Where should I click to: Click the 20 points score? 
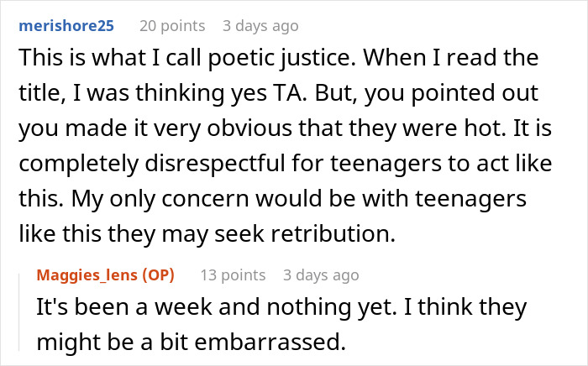coord(172,26)
